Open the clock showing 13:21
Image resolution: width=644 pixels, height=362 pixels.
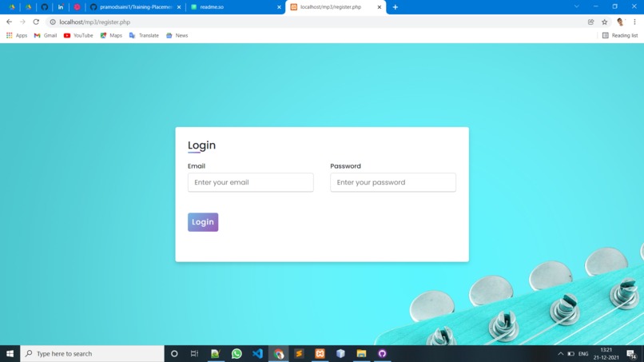pos(606,353)
